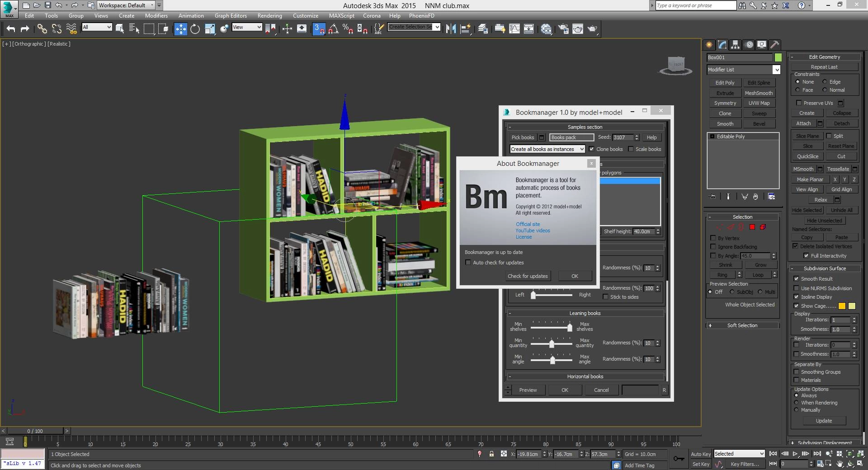Select Polygon sub-object level red square
Viewport: 868px width, 470px height.
752,227
